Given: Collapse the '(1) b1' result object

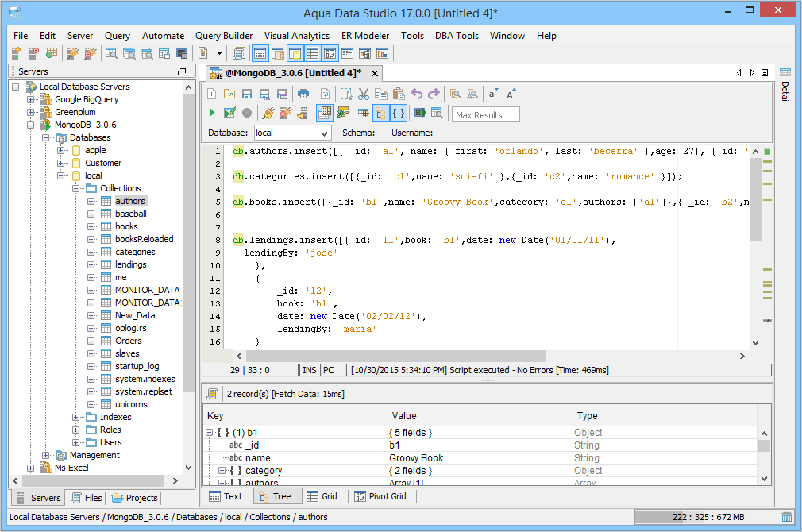Looking at the screenshot, I should click(209, 433).
